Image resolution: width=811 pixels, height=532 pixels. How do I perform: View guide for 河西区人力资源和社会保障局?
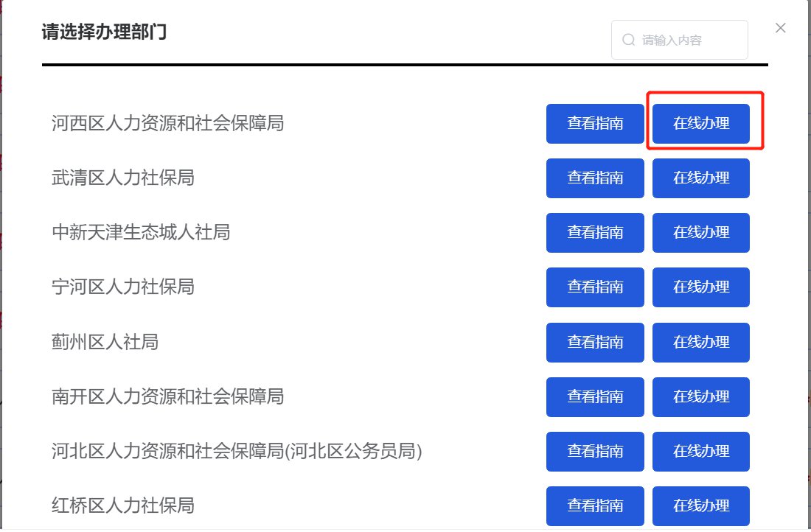(x=595, y=123)
